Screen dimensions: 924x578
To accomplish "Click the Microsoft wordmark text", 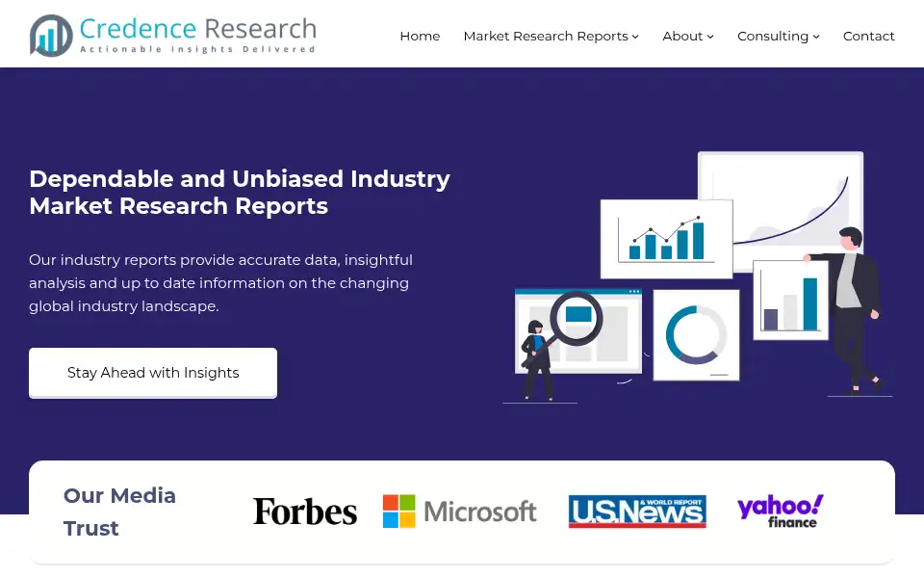I will (479, 512).
